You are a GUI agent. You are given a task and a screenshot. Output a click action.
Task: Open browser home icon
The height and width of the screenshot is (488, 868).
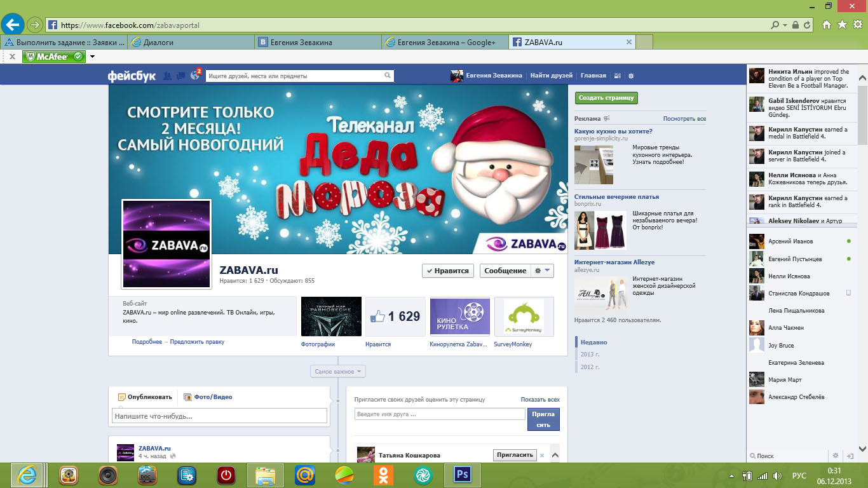pos(827,25)
